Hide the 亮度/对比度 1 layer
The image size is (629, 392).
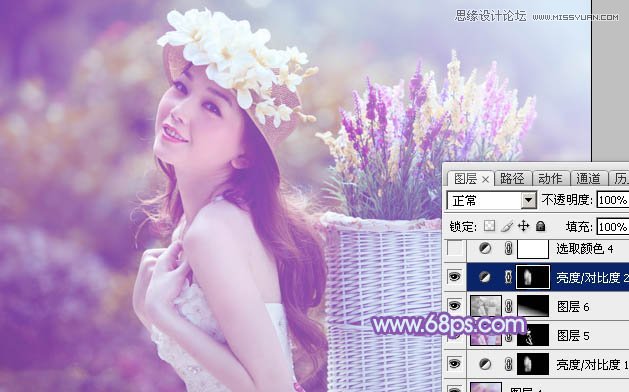point(455,364)
